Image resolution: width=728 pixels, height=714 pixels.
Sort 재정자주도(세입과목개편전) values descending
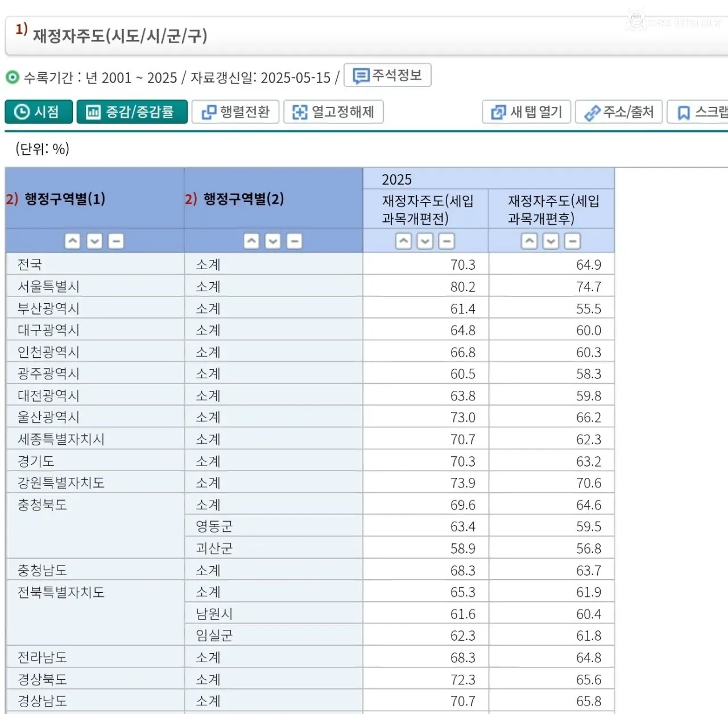click(425, 241)
